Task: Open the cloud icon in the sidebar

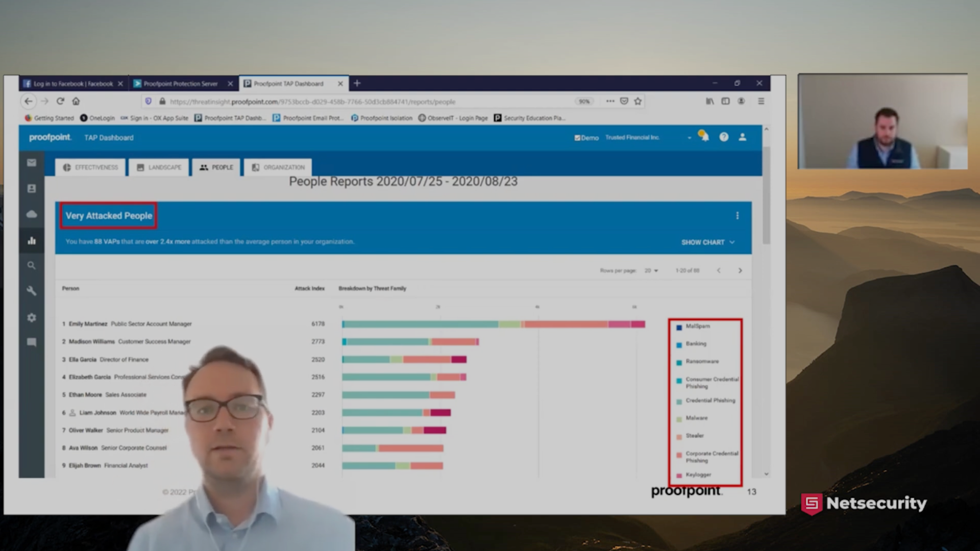Action: tap(32, 214)
